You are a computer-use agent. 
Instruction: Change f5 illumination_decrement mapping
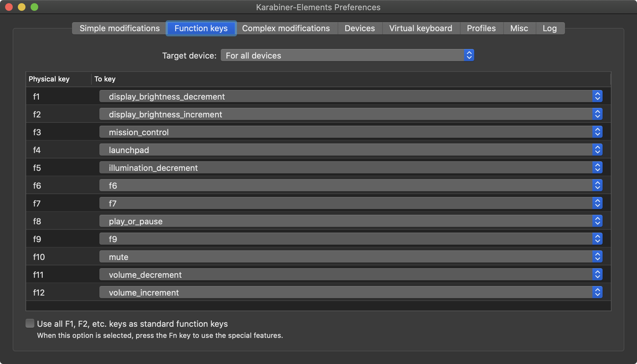click(x=351, y=168)
